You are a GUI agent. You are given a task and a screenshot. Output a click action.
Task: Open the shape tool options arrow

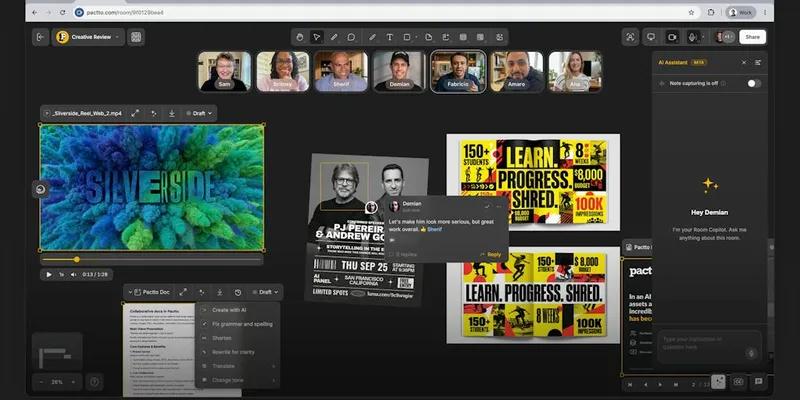coord(416,37)
